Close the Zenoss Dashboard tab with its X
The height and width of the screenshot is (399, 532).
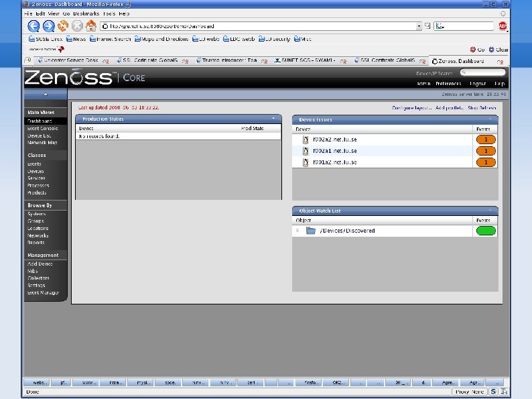[500, 62]
